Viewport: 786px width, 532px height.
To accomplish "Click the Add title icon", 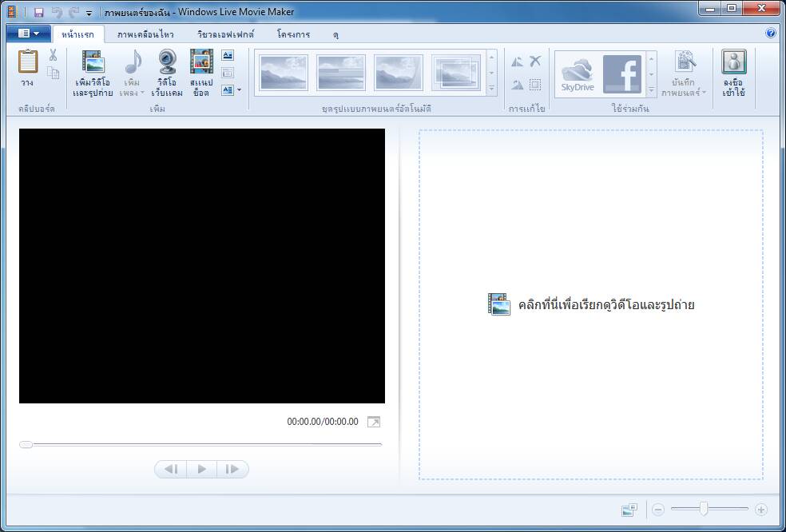I will coord(228,55).
